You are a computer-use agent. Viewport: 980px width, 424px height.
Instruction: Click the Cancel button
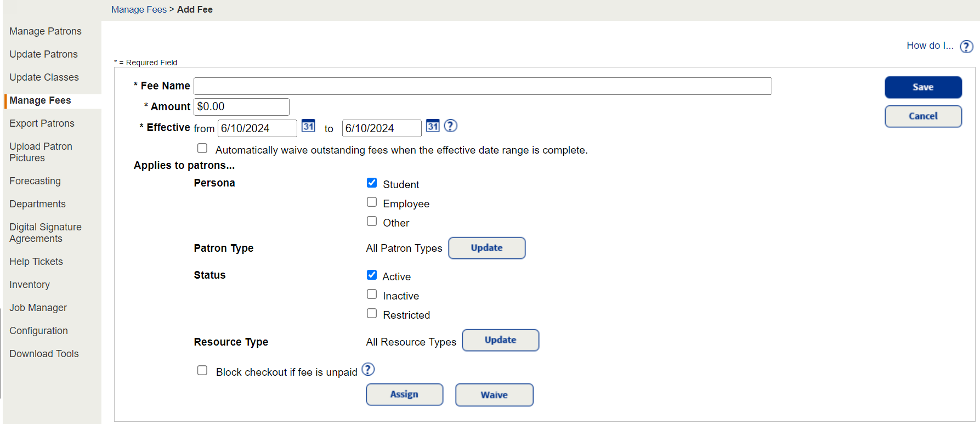(x=923, y=116)
